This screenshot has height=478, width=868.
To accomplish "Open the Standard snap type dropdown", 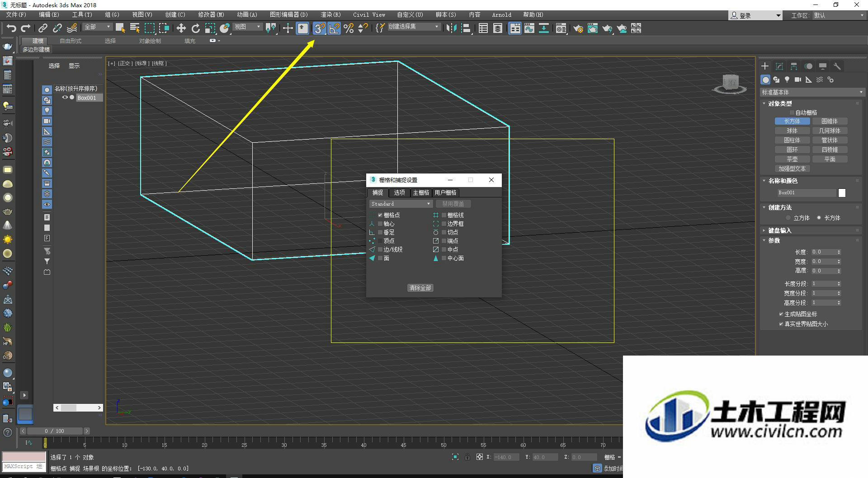I will coord(401,204).
